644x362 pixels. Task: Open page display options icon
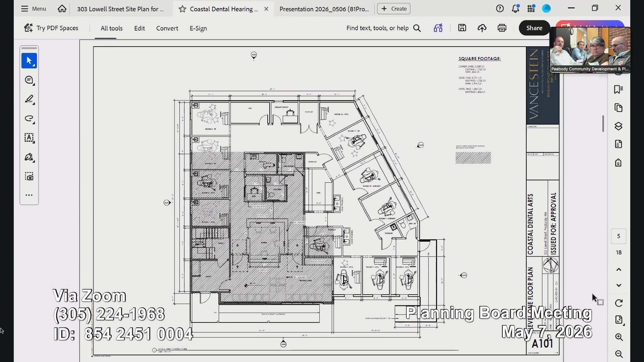[x=619, y=320]
